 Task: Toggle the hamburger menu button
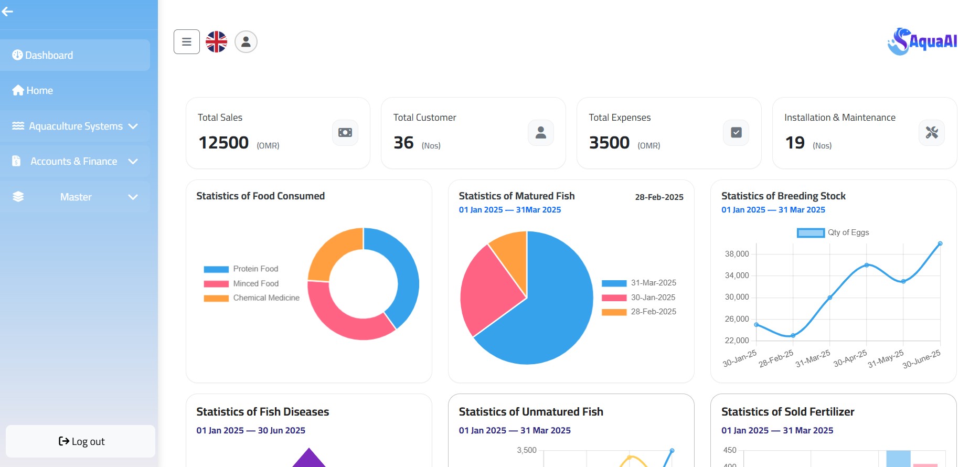[187, 42]
